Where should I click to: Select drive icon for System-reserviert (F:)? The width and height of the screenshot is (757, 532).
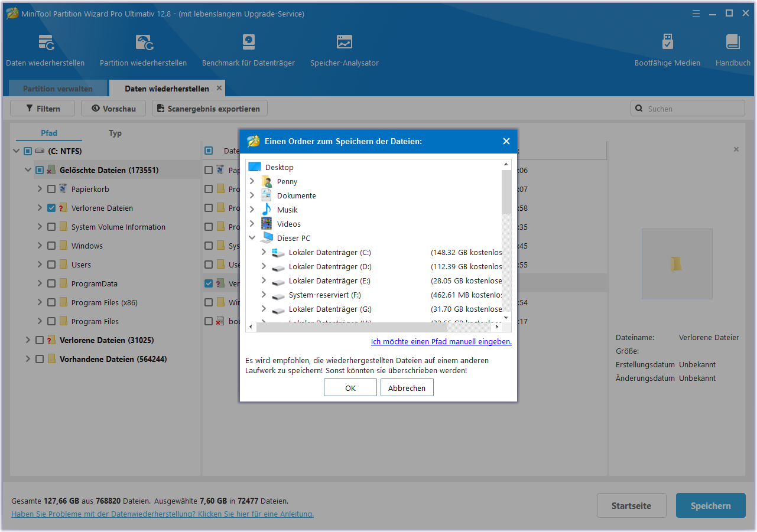(x=278, y=295)
